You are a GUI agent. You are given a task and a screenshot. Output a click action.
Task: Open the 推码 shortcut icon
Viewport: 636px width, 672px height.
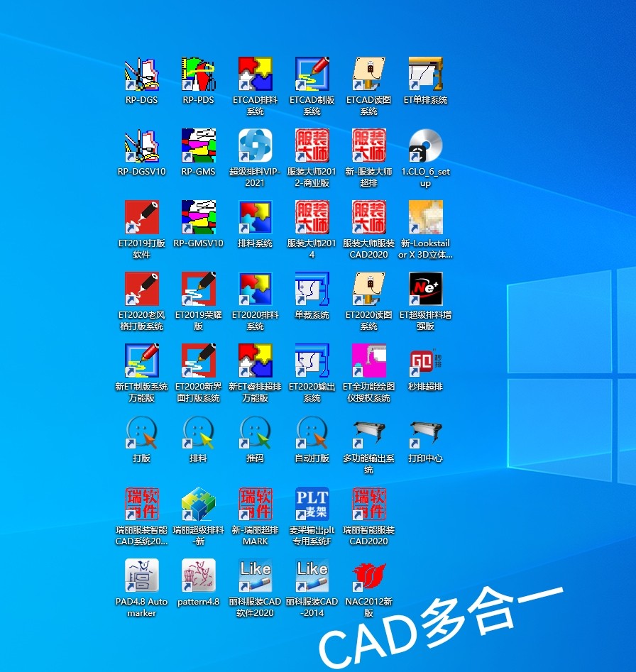tap(255, 431)
